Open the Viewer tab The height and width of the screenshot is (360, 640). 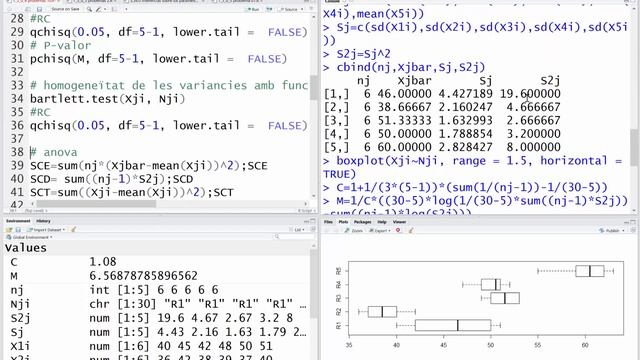[399, 222]
